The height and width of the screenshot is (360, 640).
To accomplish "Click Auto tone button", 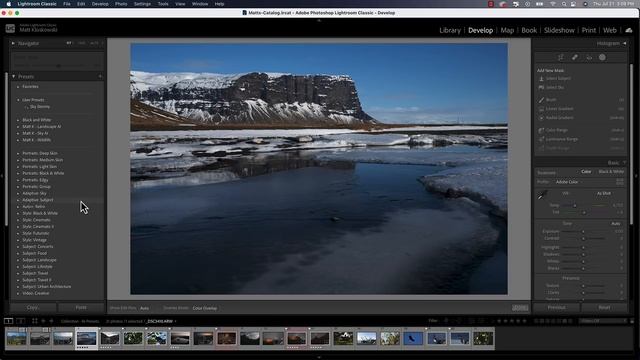I will (616, 224).
